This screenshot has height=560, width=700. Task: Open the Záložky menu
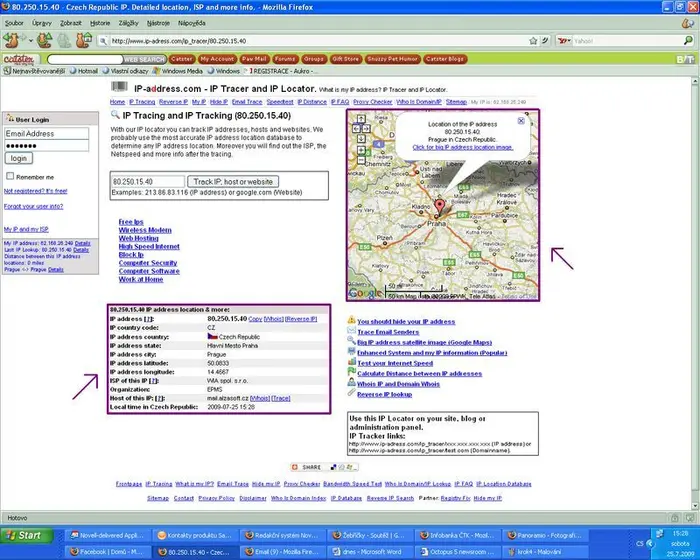tap(129, 23)
